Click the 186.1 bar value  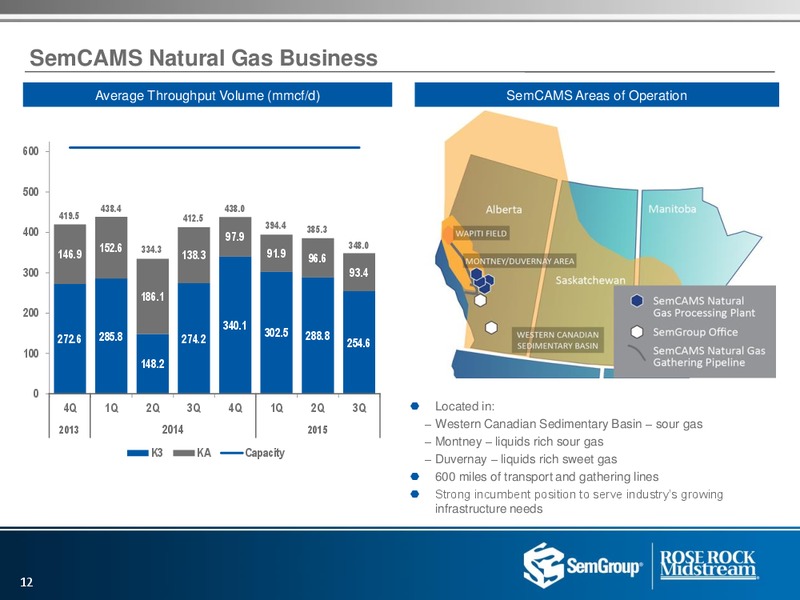click(x=153, y=296)
